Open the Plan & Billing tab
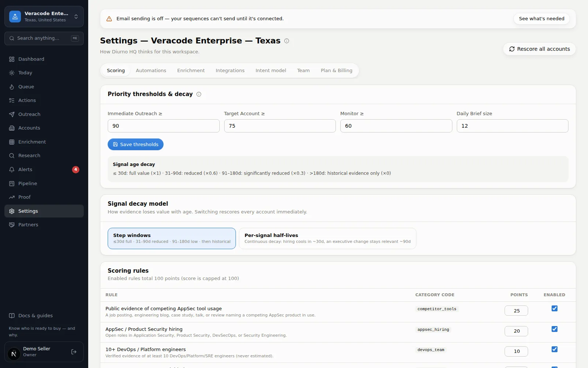The image size is (588, 368). 336,71
